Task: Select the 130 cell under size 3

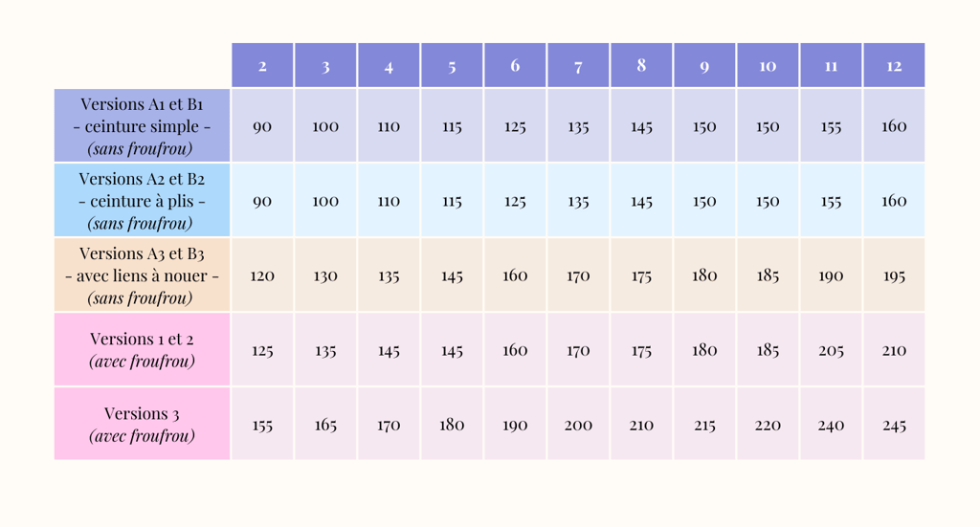Action: point(325,274)
